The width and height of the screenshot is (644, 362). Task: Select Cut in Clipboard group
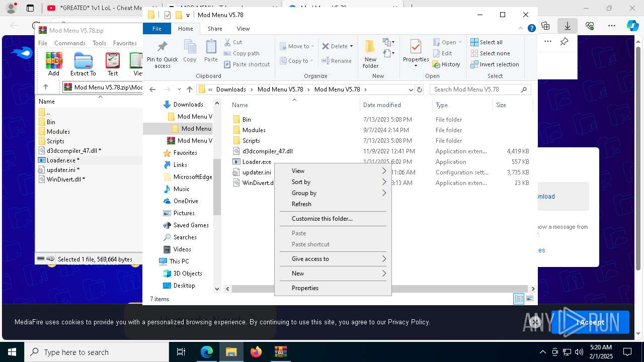[233, 42]
